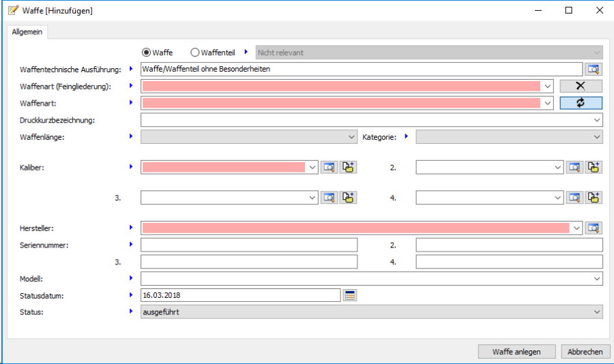
Task: Click the search icon beside Waffentechnische Ausführung
Action: (593, 69)
